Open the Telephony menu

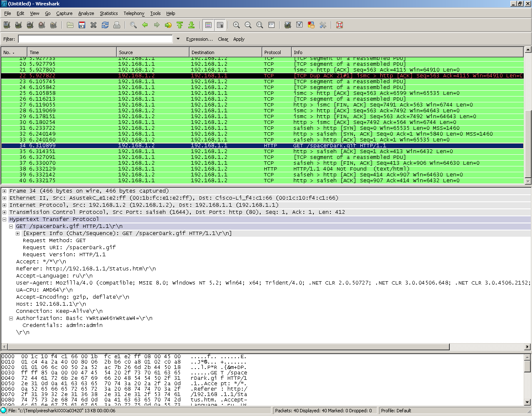pyautogui.click(x=134, y=13)
